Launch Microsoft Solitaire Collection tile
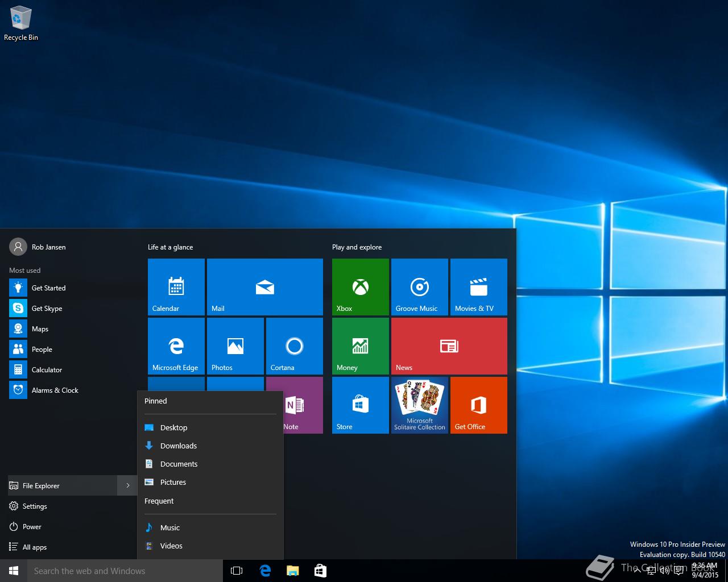 (x=420, y=405)
